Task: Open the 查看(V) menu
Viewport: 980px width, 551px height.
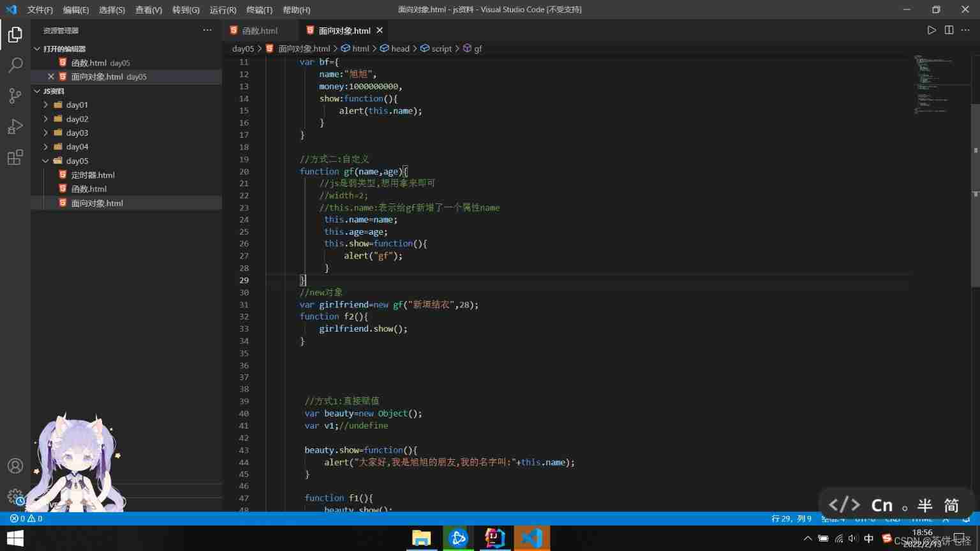Action: [x=149, y=10]
